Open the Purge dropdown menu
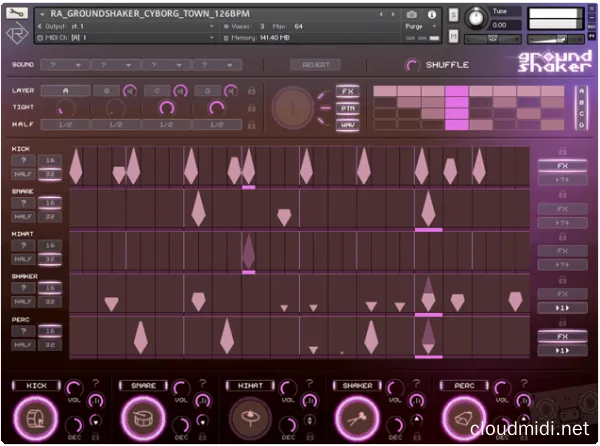The width and height of the screenshot is (600, 446). (x=421, y=26)
